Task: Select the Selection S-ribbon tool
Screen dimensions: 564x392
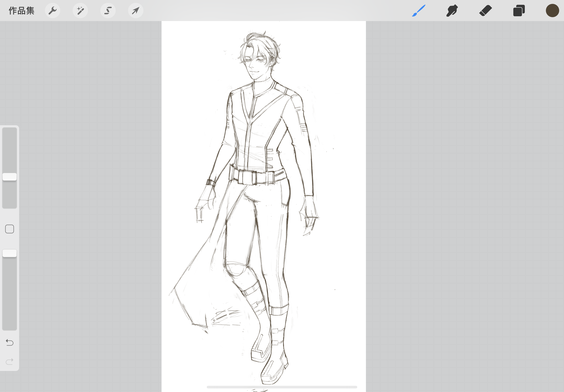Action: pyautogui.click(x=108, y=11)
